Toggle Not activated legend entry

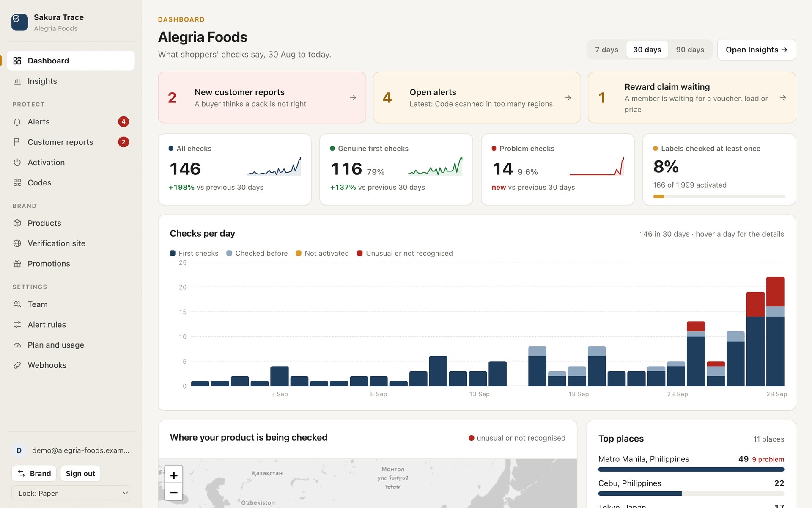[x=322, y=253]
